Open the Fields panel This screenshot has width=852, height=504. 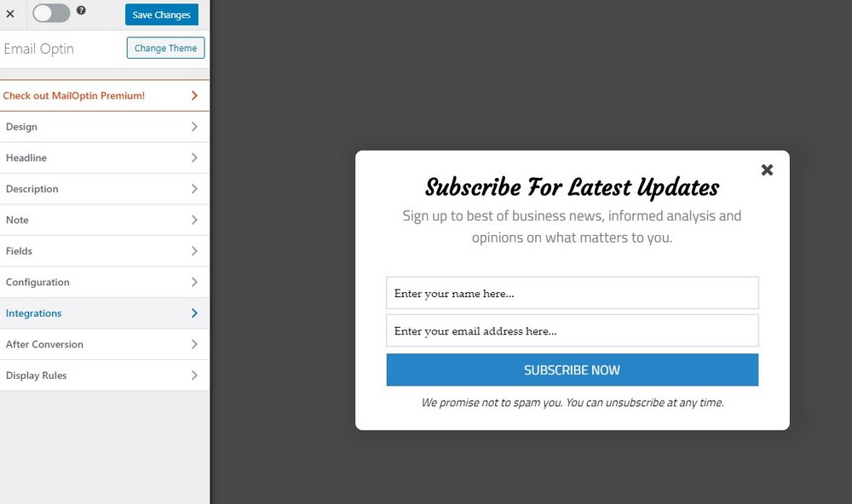[102, 251]
